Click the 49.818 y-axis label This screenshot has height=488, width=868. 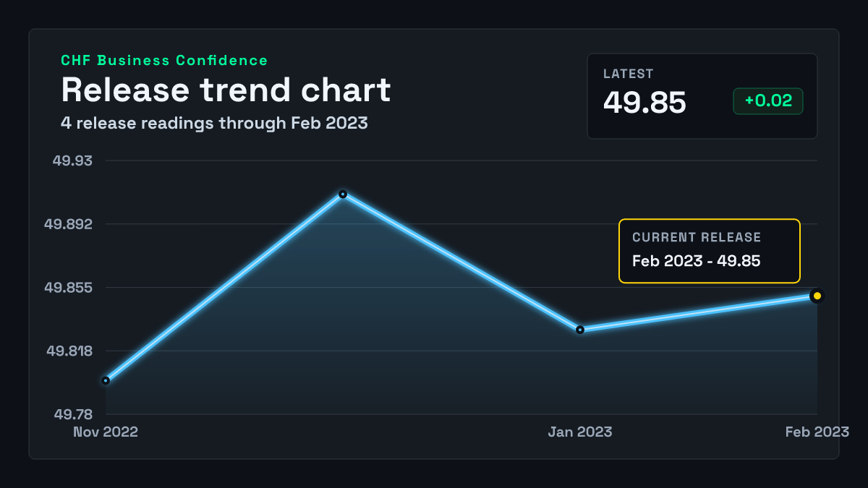[x=69, y=351]
